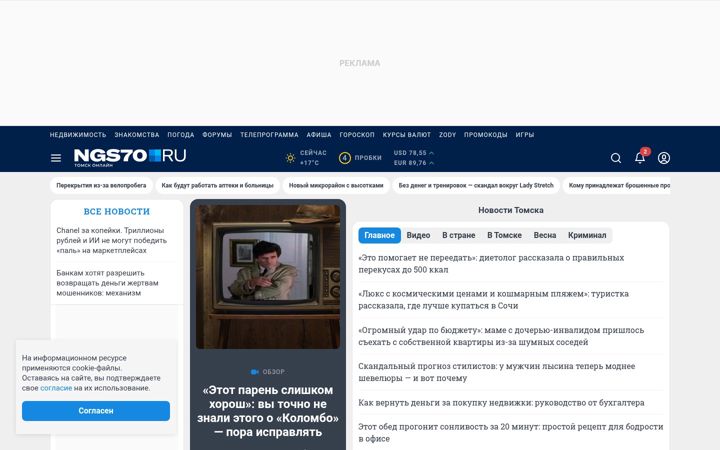Click the traffic score circle icon
This screenshot has width=720, height=450.
click(344, 158)
